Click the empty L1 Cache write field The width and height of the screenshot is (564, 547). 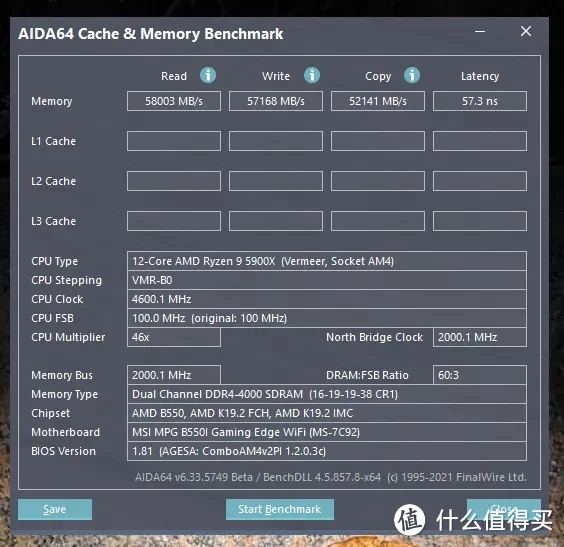[276, 141]
